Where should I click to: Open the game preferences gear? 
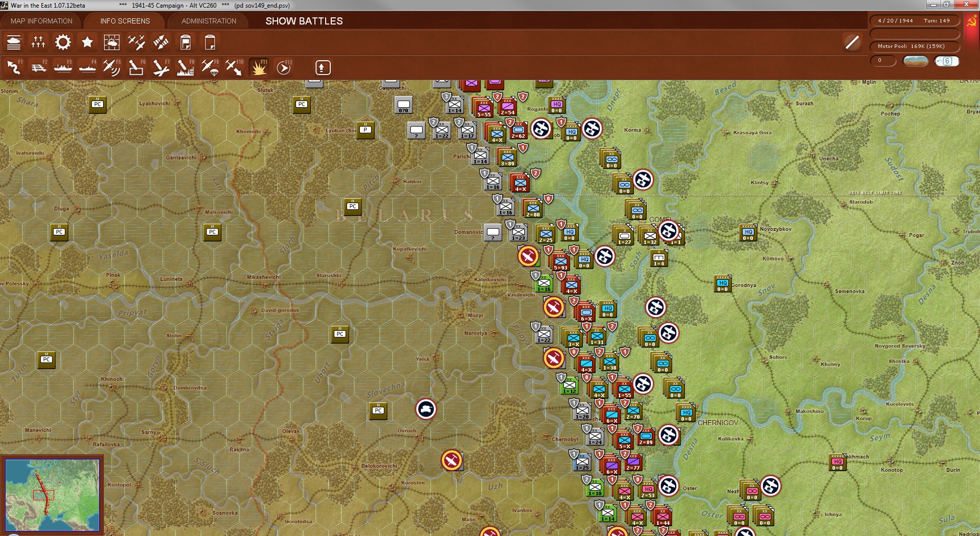[x=62, y=42]
